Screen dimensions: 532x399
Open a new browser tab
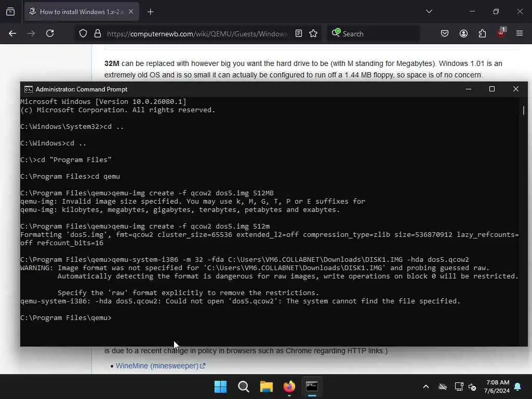point(150,12)
